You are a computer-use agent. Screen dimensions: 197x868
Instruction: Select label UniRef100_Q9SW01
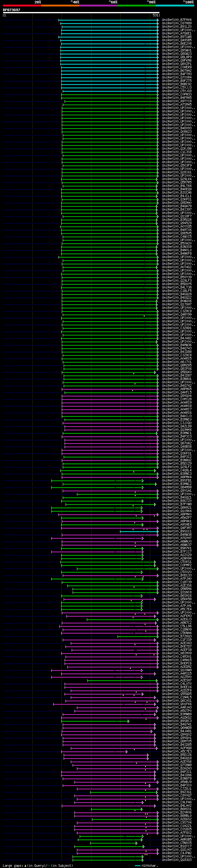point(176,50)
